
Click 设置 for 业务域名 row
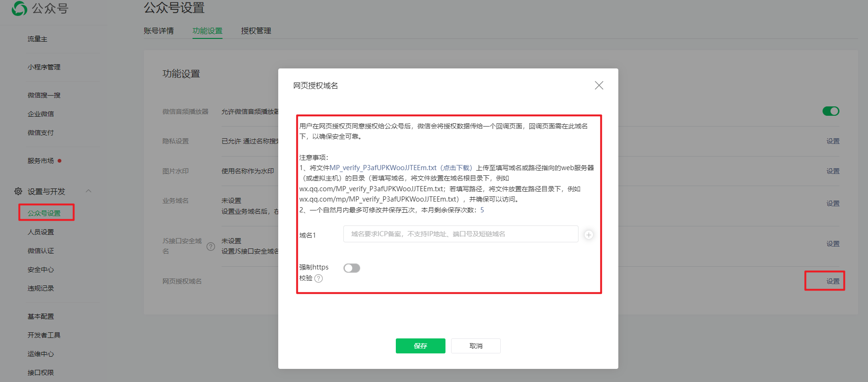click(x=833, y=203)
